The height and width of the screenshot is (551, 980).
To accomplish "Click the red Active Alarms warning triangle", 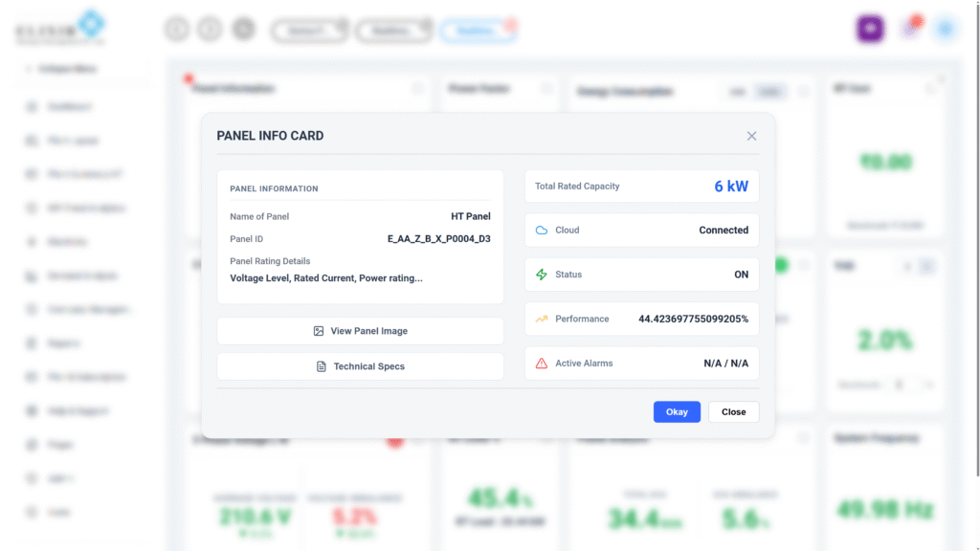I will pyautogui.click(x=542, y=364).
